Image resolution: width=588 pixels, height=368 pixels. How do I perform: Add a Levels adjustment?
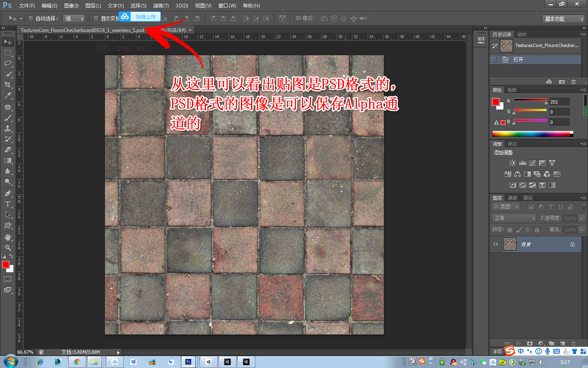[x=523, y=163]
